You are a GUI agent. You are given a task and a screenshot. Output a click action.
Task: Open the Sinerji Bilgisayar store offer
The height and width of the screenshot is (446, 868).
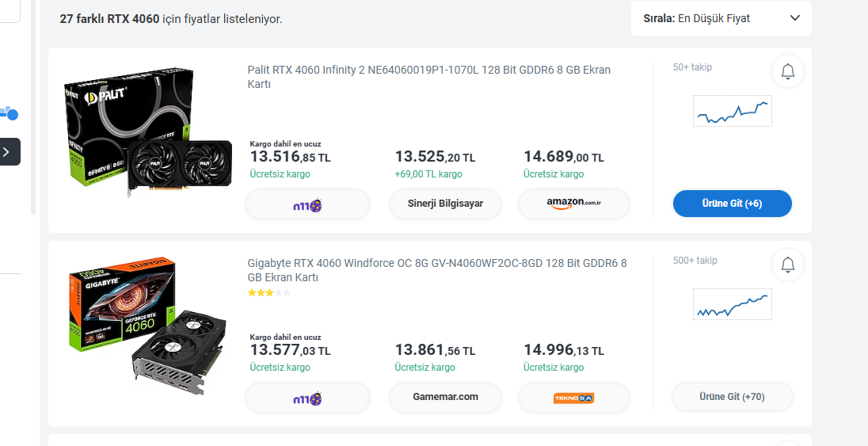coord(445,204)
